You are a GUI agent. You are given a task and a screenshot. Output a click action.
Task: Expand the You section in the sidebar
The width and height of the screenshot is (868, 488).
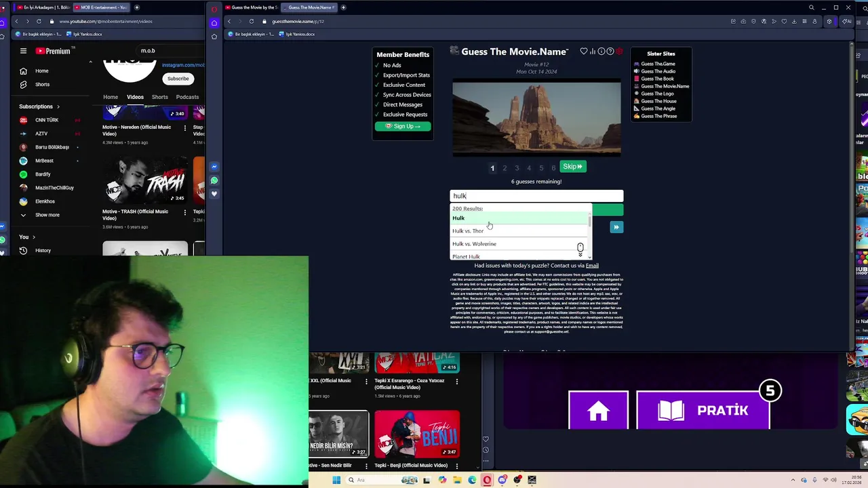point(28,237)
